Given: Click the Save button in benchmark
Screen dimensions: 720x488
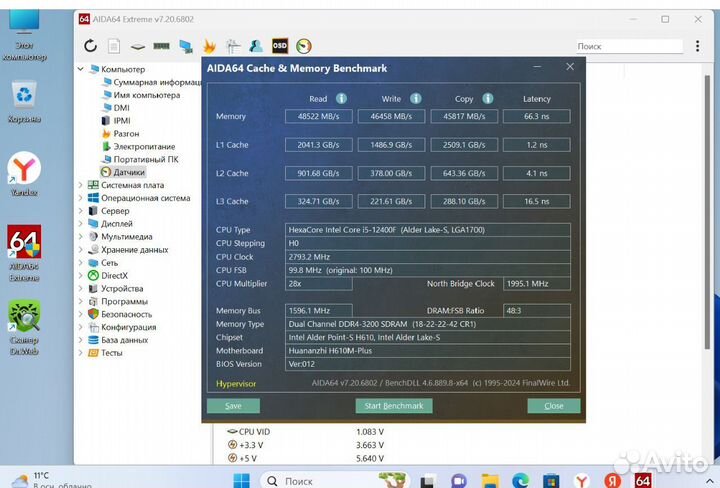Looking at the screenshot, I should pos(233,406).
